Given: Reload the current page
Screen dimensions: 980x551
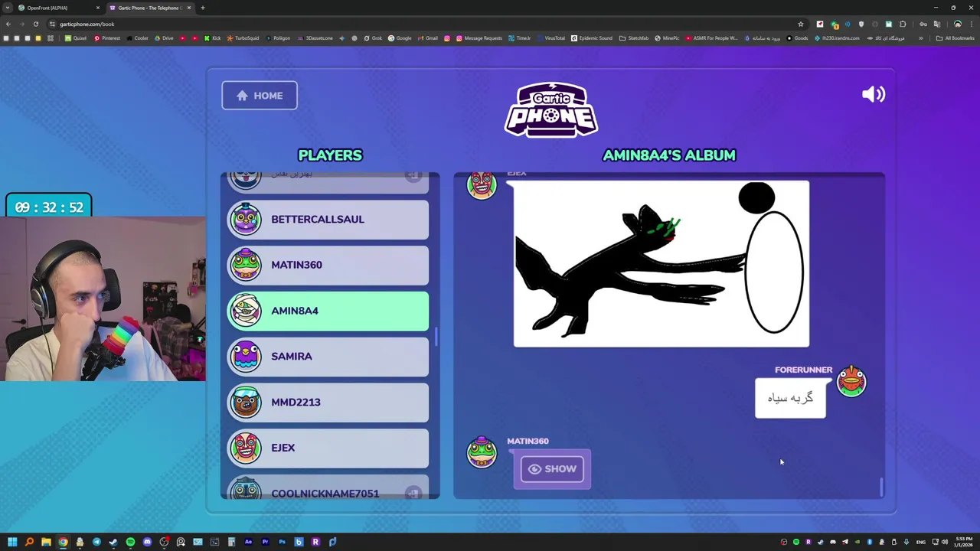Looking at the screenshot, I should (x=35, y=24).
